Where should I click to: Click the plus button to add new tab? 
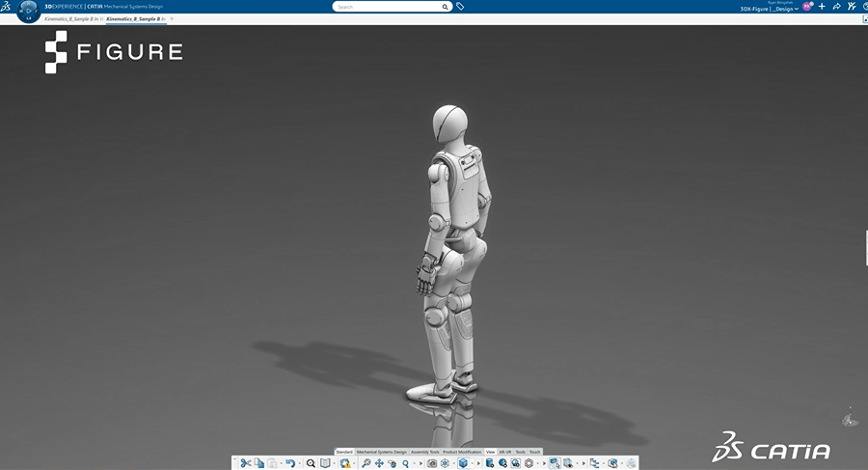(x=172, y=19)
